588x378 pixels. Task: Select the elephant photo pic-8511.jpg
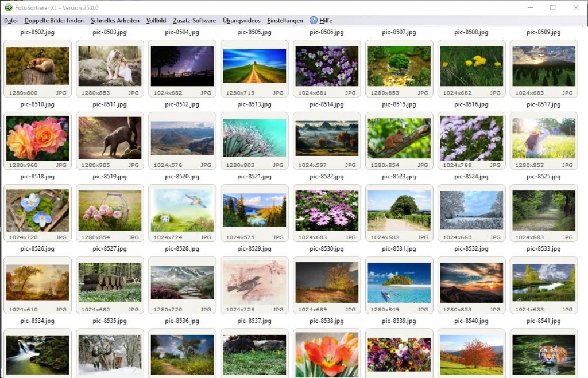tap(109, 139)
